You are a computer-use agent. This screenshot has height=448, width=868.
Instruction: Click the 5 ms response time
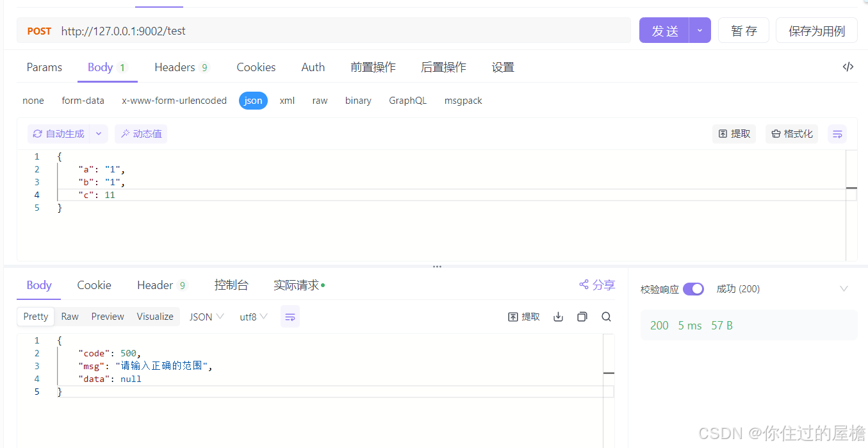click(690, 326)
